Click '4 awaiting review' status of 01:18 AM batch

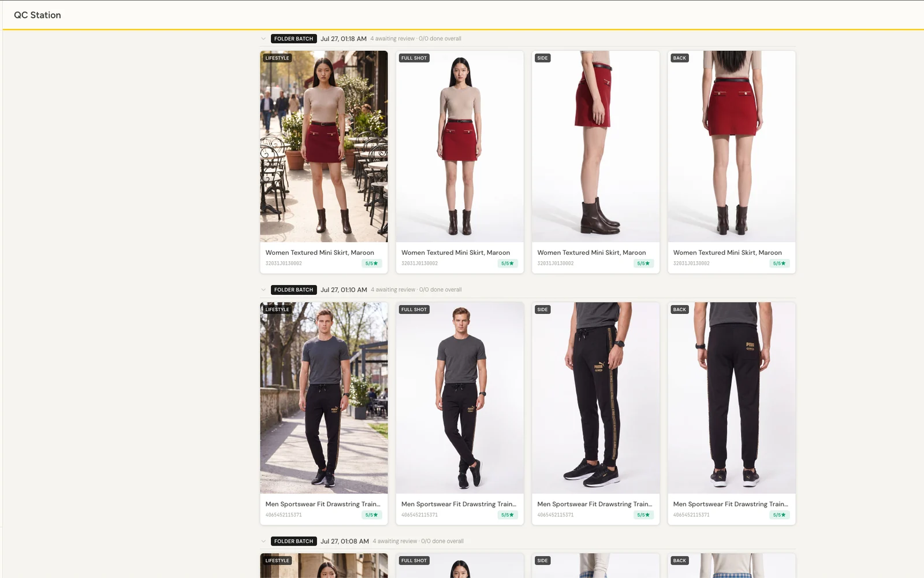click(393, 39)
